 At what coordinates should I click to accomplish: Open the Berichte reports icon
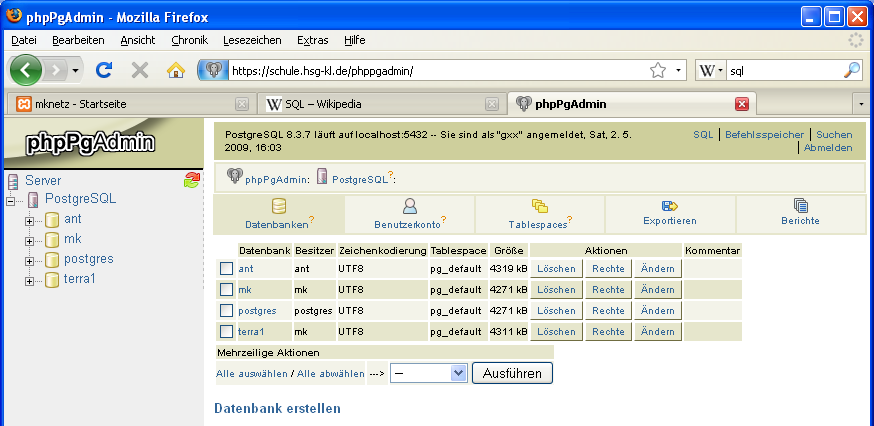800,206
